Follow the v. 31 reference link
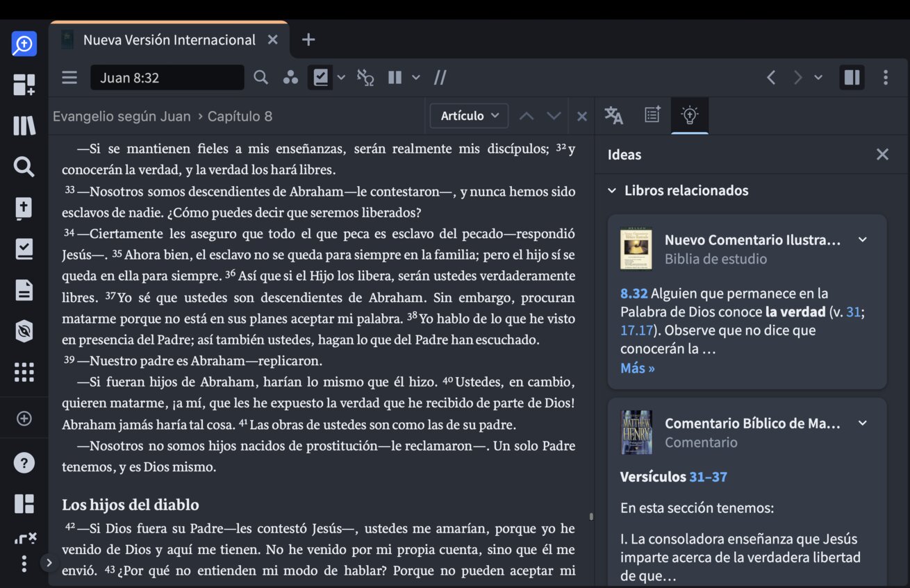Screen dimensions: 910x588 point(853,312)
